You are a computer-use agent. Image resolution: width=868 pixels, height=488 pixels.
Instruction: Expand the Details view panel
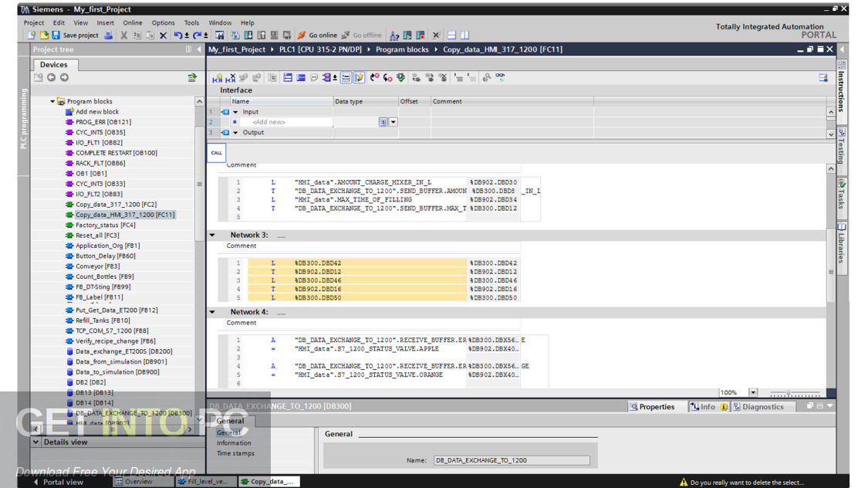click(x=36, y=442)
